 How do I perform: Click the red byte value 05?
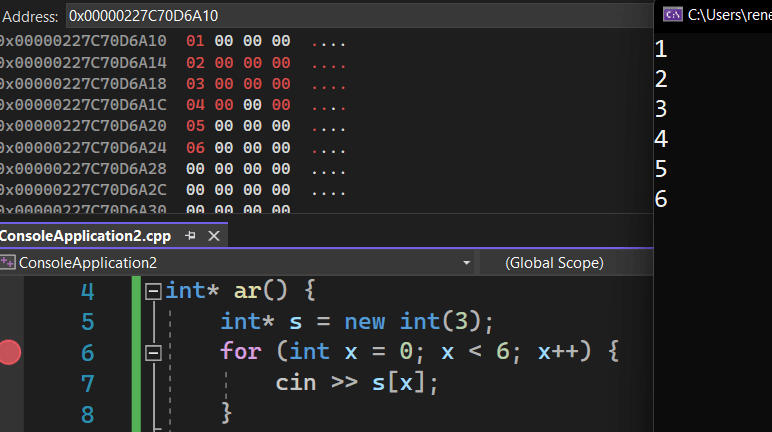tap(195, 126)
